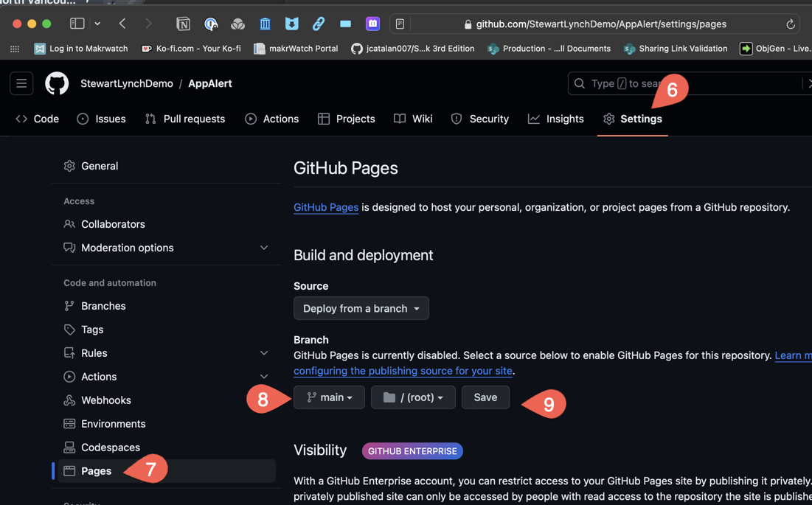Viewport: 812px width, 505px height.
Task: Expand the Rules sidebar section
Action: coord(264,353)
